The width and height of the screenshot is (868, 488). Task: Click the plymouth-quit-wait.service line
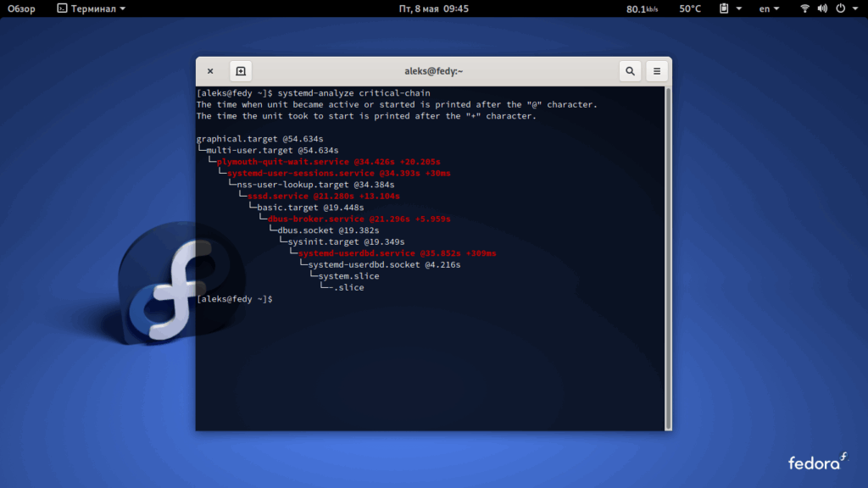click(x=328, y=162)
